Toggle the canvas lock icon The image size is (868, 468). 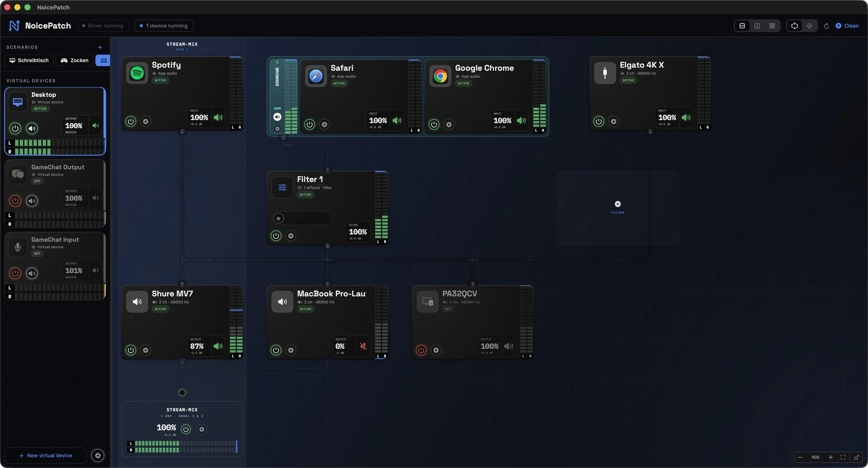pyautogui.click(x=856, y=458)
